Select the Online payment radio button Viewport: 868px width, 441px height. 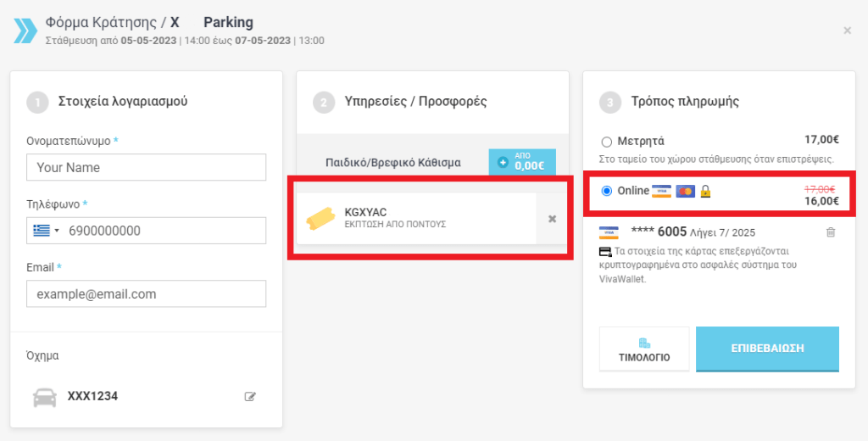coord(606,192)
